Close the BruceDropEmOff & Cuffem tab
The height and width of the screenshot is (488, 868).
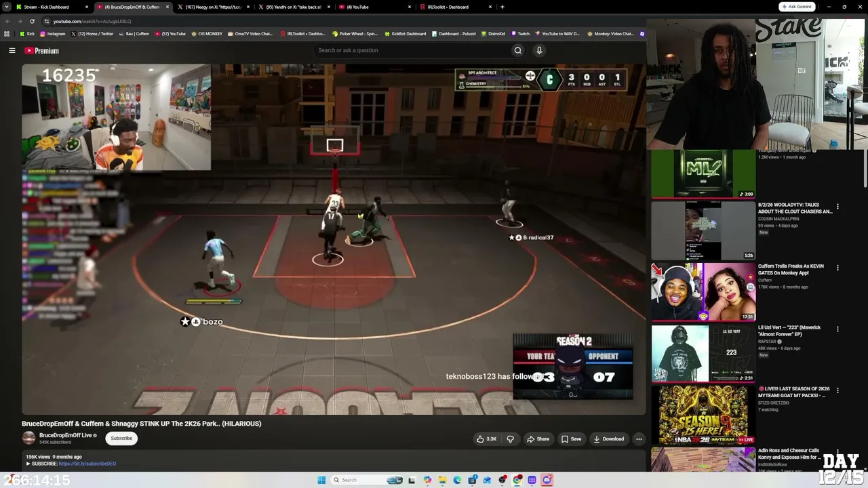(167, 7)
